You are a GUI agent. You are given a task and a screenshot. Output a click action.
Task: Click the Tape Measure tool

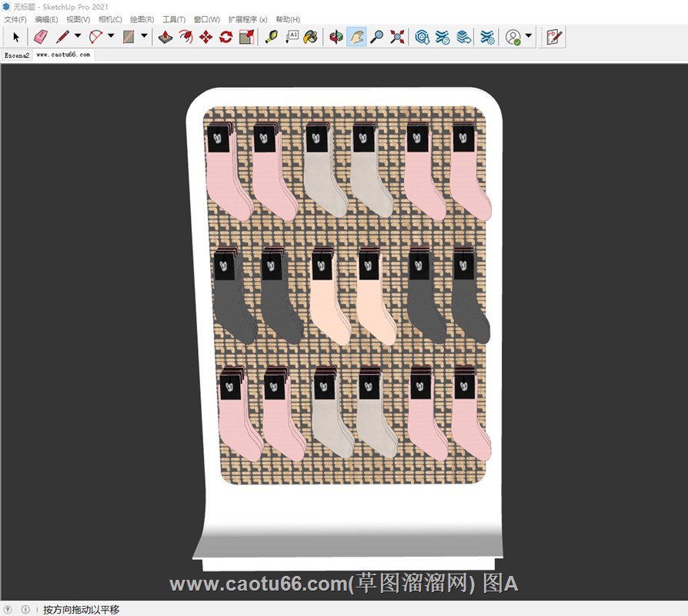click(271, 36)
